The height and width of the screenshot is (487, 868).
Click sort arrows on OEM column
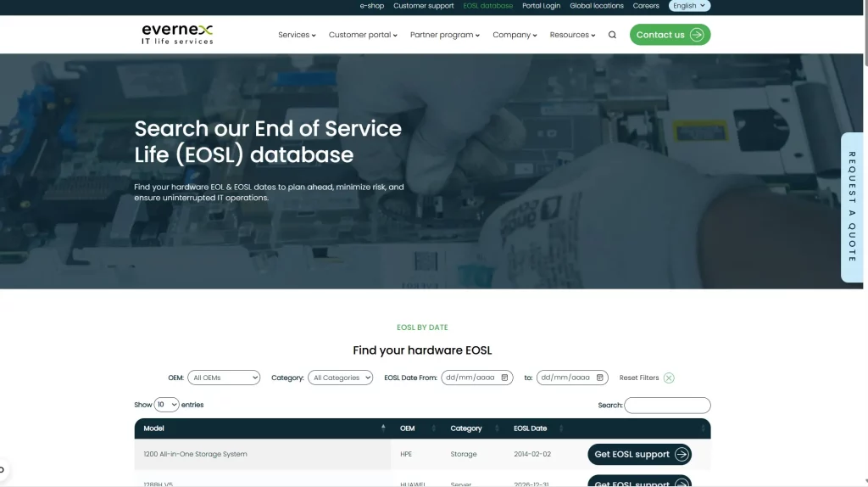(x=433, y=428)
